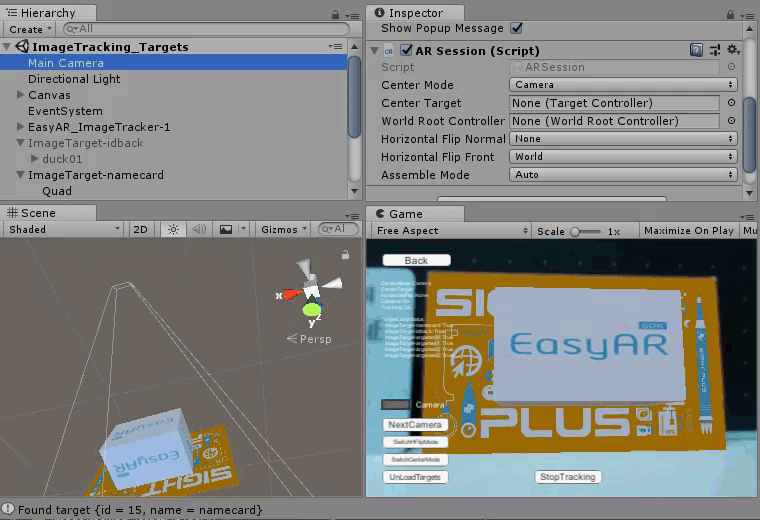Expand EasyAR_ImageTracker-1 object
This screenshot has height=520, width=760.
(20, 126)
